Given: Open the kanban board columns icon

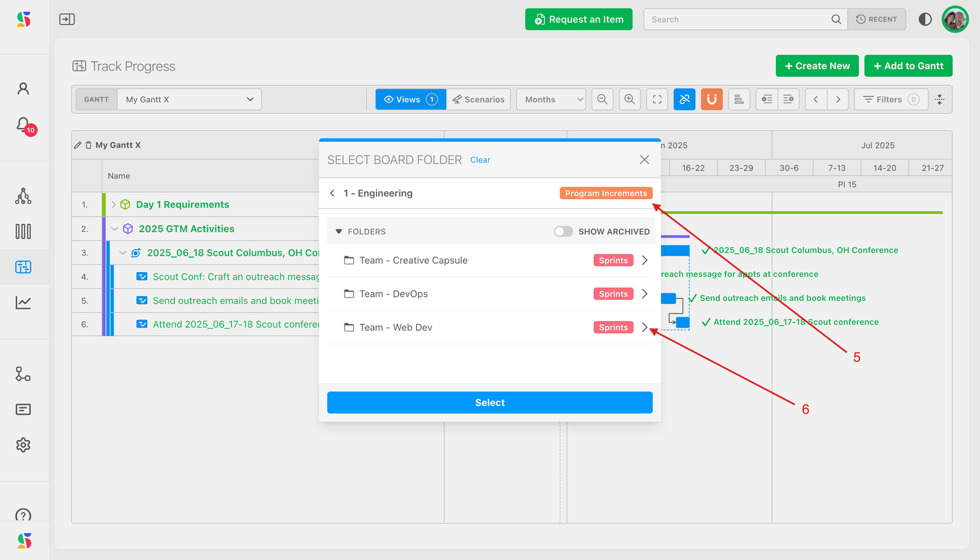Looking at the screenshot, I should tap(24, 231).
